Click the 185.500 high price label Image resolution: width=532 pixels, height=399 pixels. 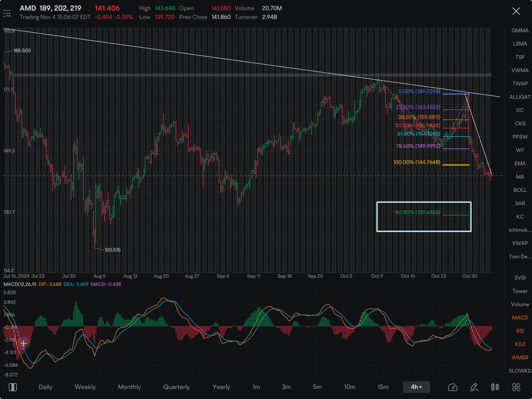click(22, 51)
